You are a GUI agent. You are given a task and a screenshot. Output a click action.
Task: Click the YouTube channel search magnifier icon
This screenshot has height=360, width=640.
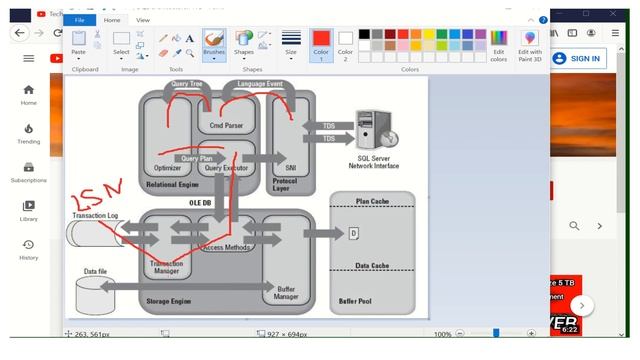pos(574,226)
